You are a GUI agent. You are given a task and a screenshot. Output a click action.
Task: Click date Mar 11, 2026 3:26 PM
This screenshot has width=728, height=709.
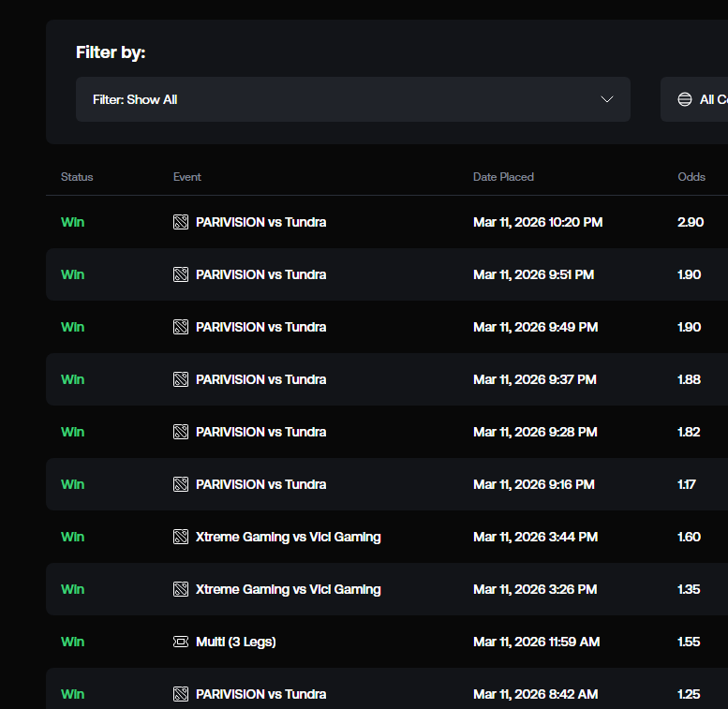[535, 589]
